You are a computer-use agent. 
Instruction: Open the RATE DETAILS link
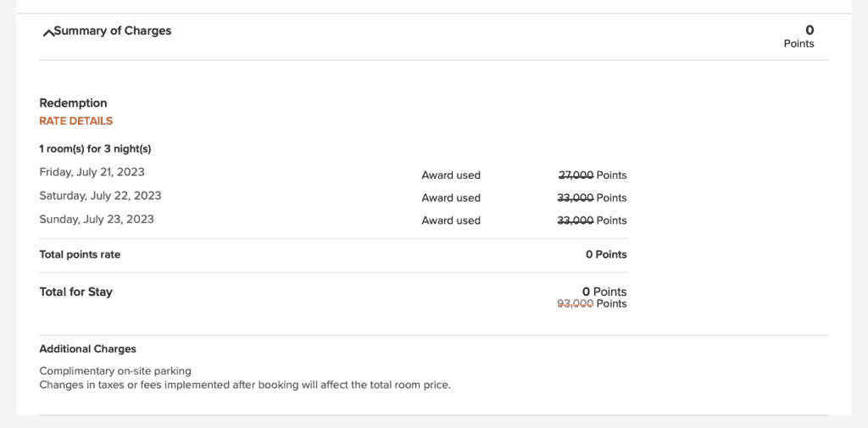click(x=76, y=121)
